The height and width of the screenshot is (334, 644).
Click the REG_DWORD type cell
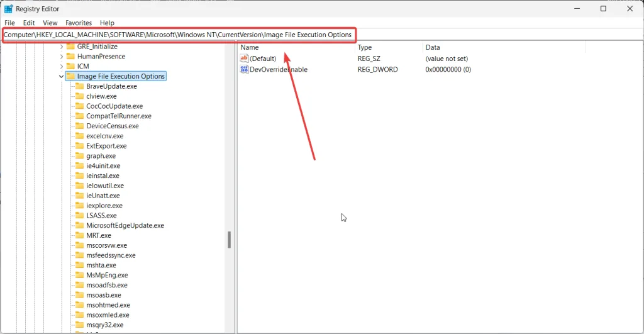coord(377,70)
